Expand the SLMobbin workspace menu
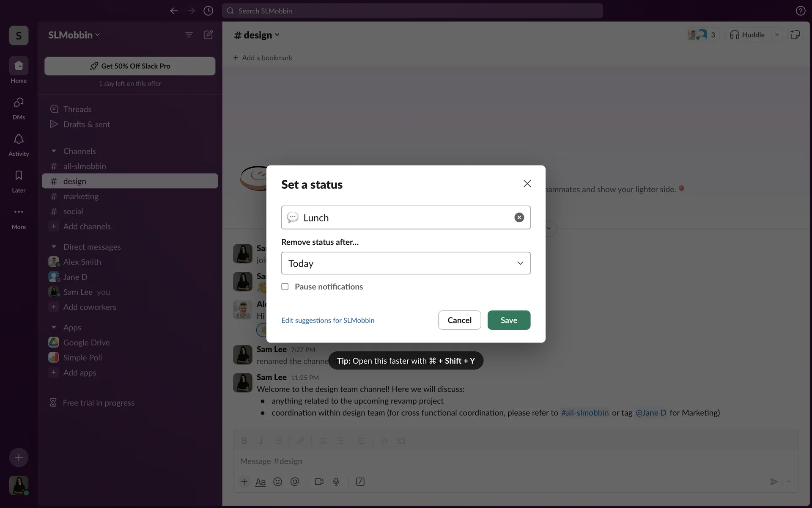The height and width of the screenshot is (508, 812). [x=74, y=35]
